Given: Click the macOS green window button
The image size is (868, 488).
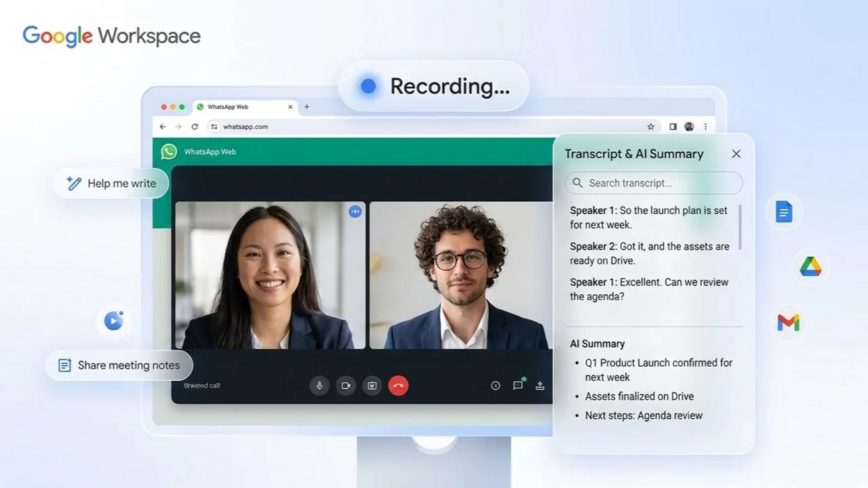Looking at the screenshot, I should tap(181, 107).
